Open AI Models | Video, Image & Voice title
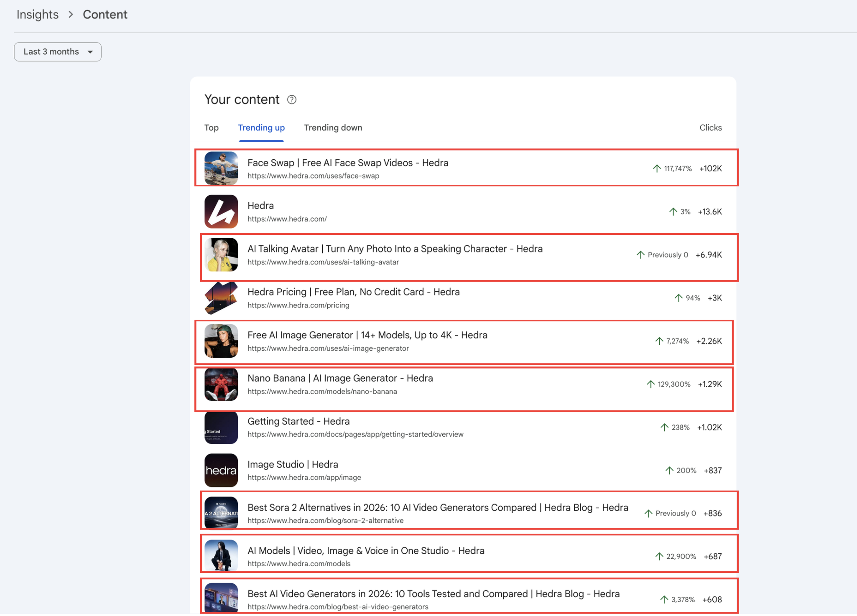The height and width of the screenshot is (616, 857). pyautogui.click(x=366, y=551)
